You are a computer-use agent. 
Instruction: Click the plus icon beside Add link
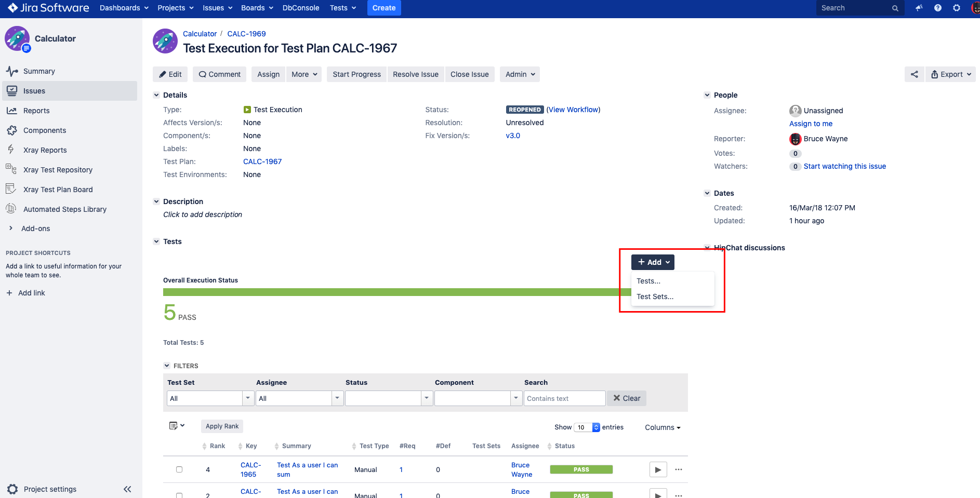coord(9,293)
